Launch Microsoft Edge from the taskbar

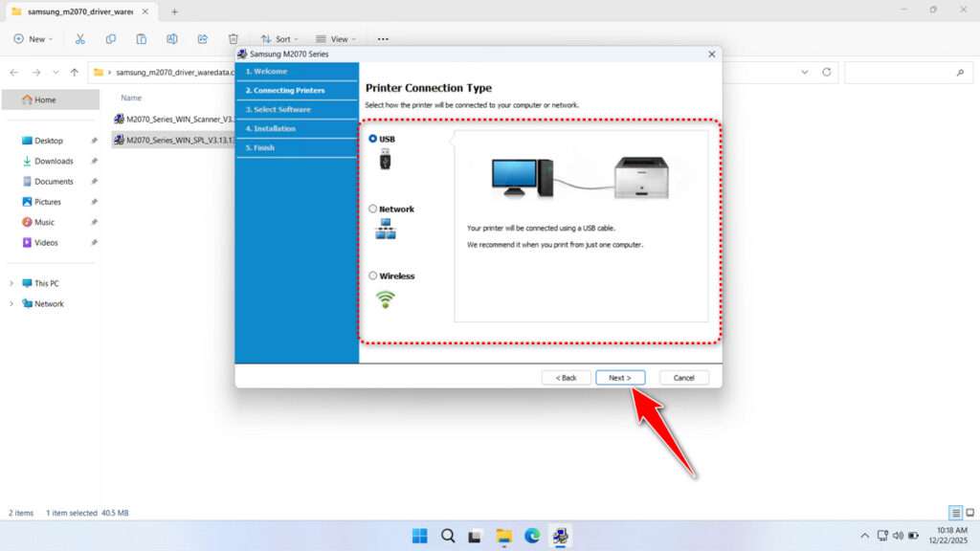coord(532,536)
